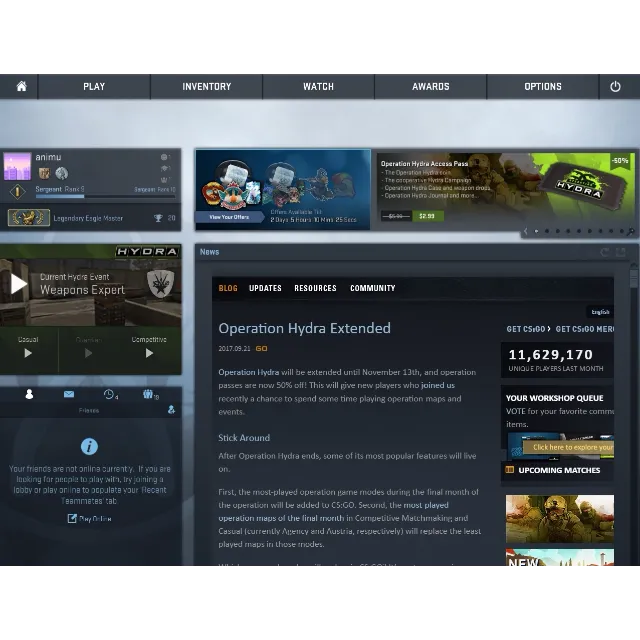Select the last banner carousel dot
This screenshot has width=640, height=640.
pos(622,231)
